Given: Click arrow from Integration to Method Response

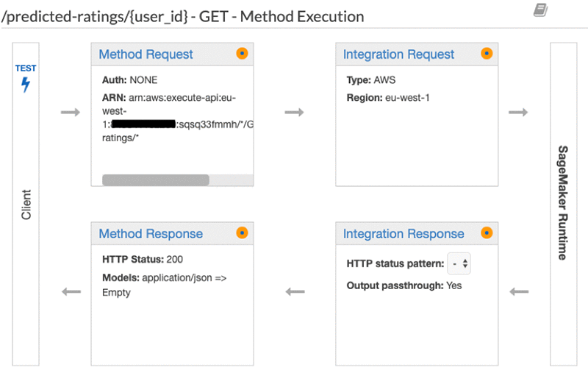Looking at the screenshot, I should click(x=294, y=291).
